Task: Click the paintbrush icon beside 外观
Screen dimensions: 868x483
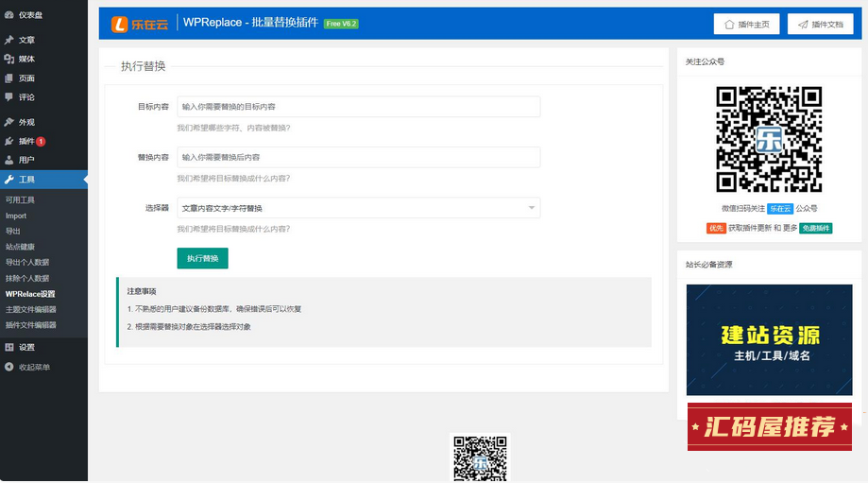Action: tap(9, 122)
